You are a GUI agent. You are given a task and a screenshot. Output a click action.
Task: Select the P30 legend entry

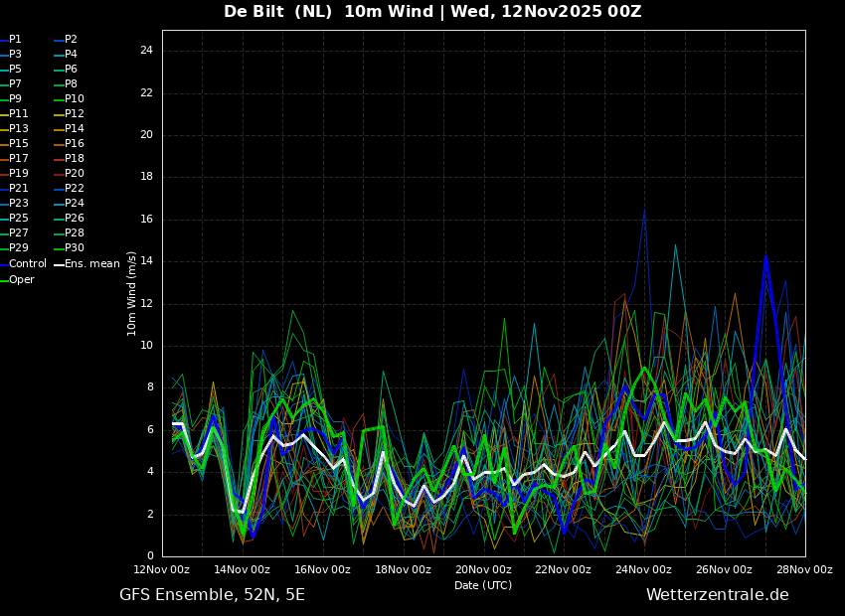pos(75,248)
